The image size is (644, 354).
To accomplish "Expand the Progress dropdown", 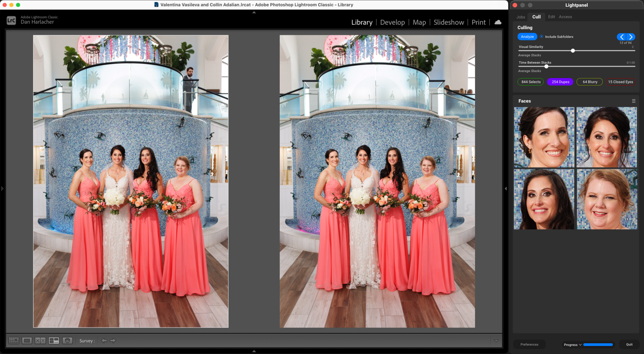I will (x=573, y=345).
